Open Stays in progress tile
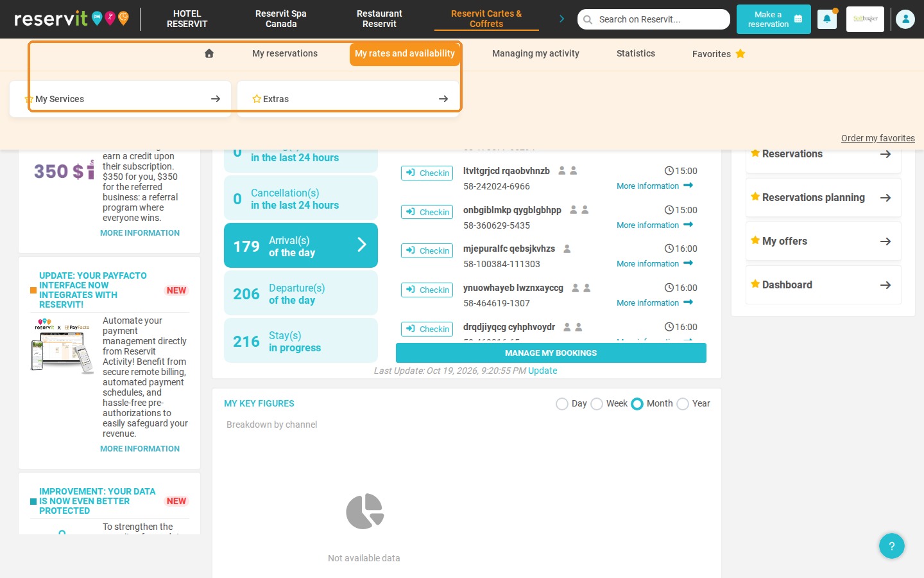Viewport: 924px width, 578px height. [301, 340]
